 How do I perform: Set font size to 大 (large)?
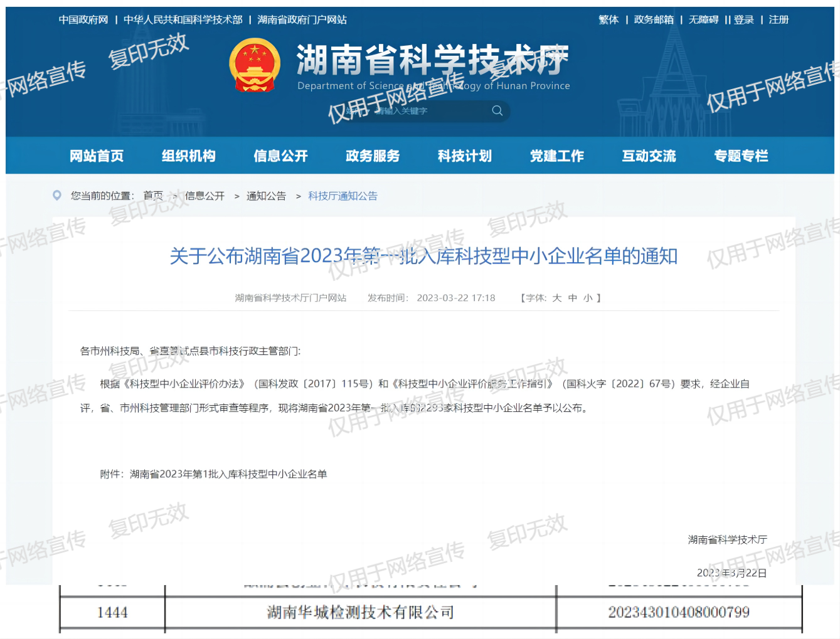coord(557,298)
